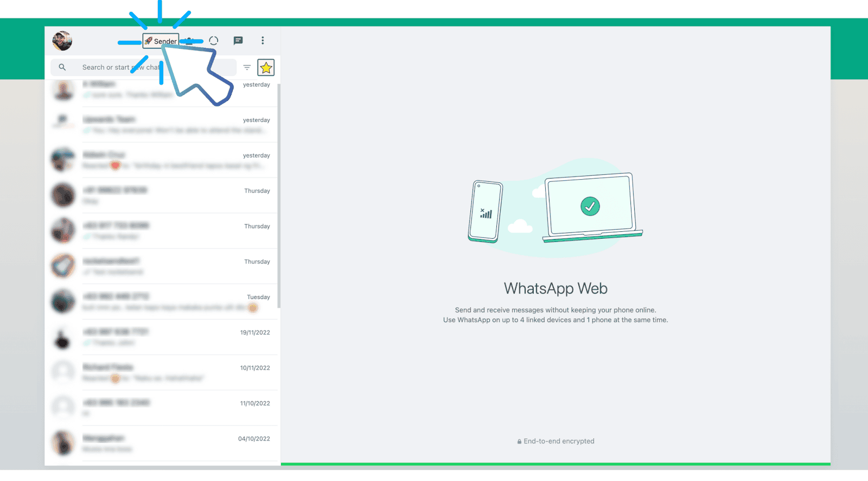Click the avatar of the Tuesday chat
This screenshot has height=481, width=868.
(x=63, y=302)
